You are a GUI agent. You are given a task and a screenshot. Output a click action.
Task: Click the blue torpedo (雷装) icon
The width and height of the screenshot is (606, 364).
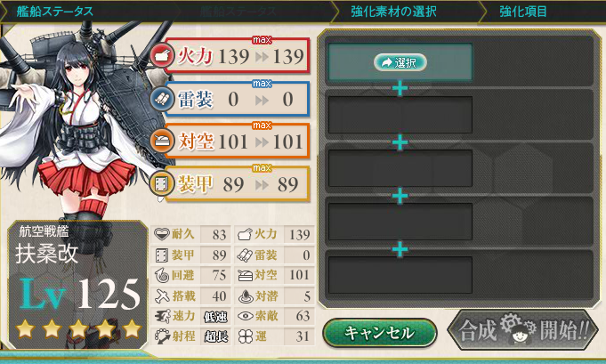click(162, 100)
